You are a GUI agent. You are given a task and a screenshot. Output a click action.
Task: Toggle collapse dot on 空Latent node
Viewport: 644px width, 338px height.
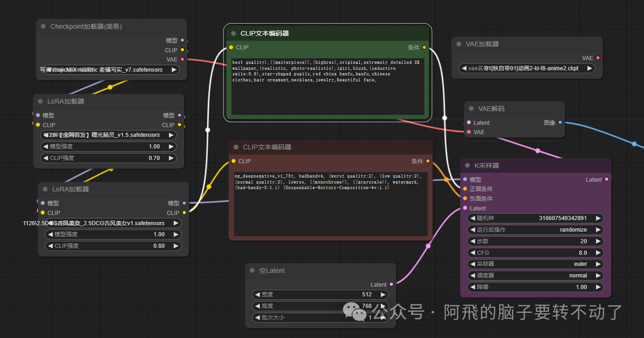[x=253, y=271]
